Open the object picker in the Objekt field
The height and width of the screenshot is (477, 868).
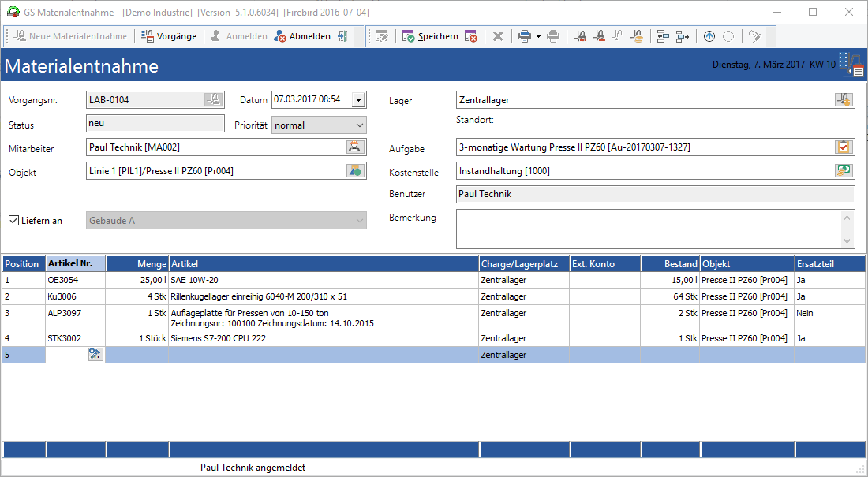(x=354, y=171)
